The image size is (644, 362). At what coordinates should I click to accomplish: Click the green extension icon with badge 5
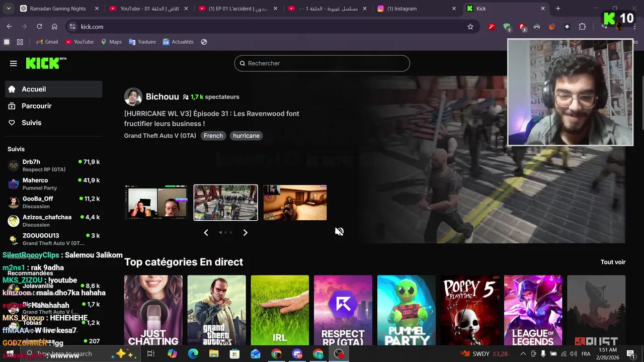coord(507,27)
